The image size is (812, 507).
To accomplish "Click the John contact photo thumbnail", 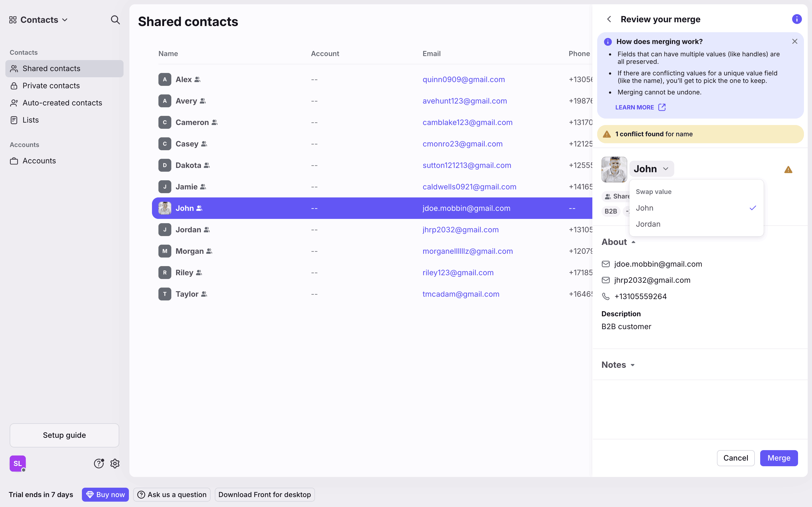I will 614,169.
